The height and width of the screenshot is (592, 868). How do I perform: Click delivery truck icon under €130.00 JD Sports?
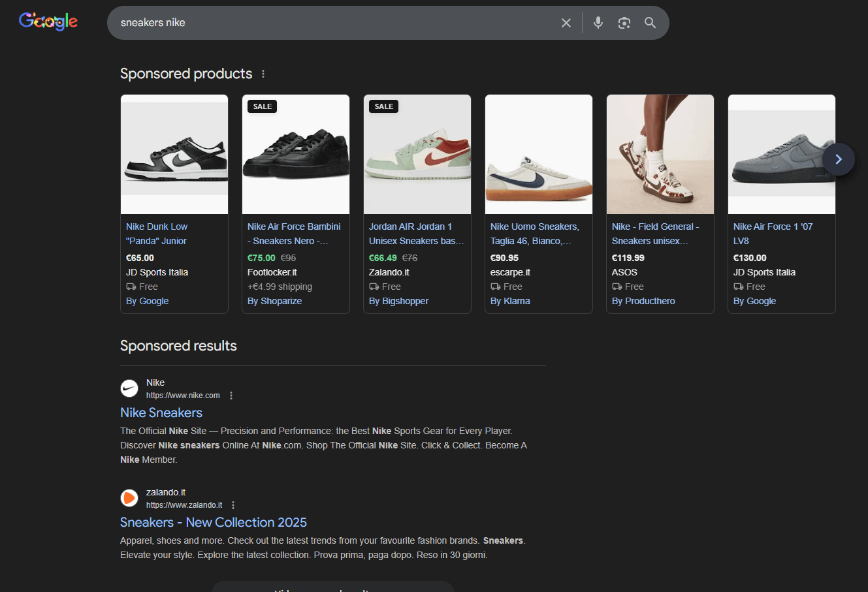point(739,287)
